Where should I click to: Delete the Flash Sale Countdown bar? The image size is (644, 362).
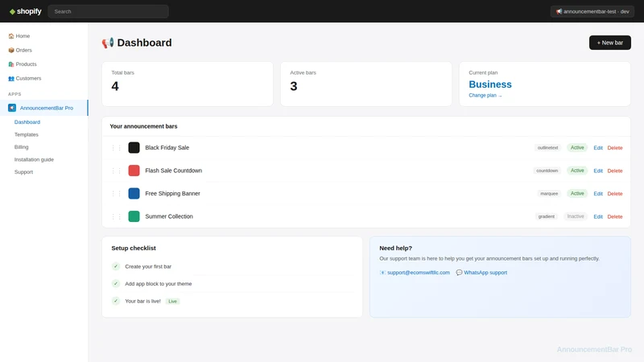click(x=615, y=171)
